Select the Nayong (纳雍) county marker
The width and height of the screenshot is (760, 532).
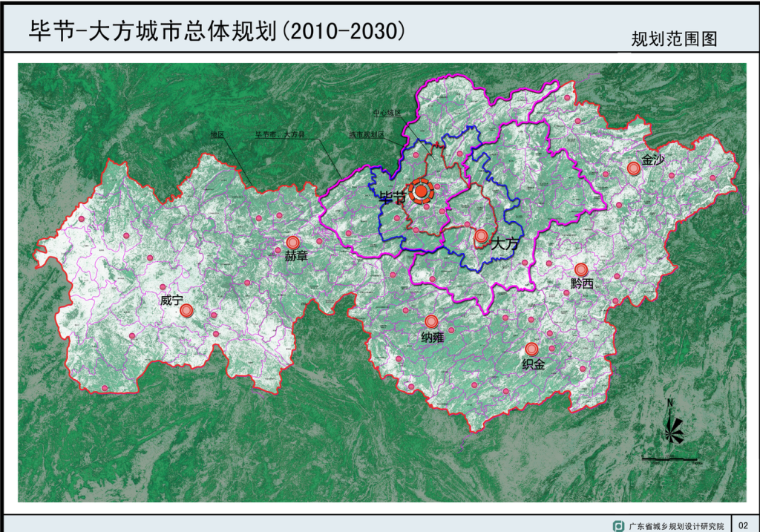point(431,321)
